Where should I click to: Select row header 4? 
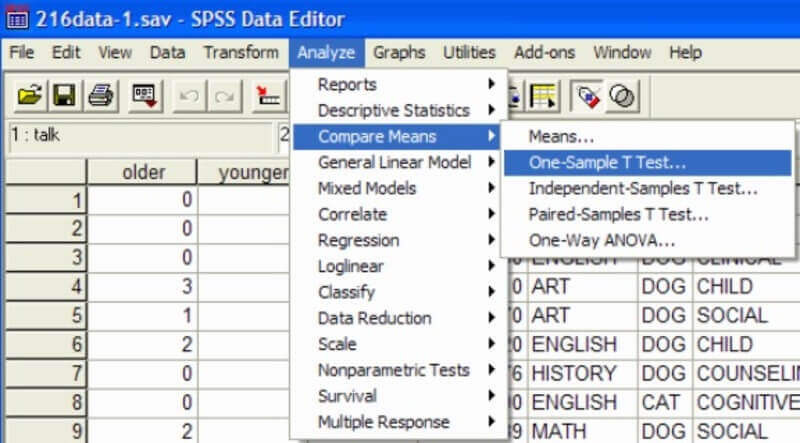point(46,286)
